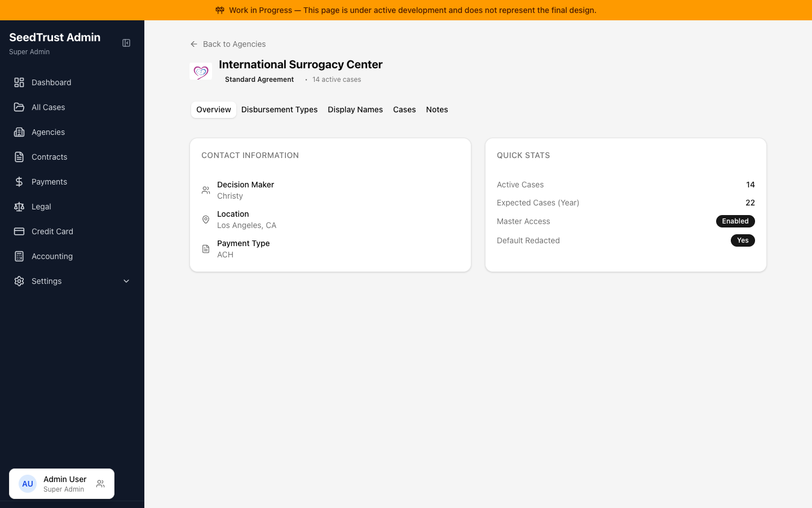Switch to the Disbursement Types tab
812x508 pixels.
coord(279,110)
